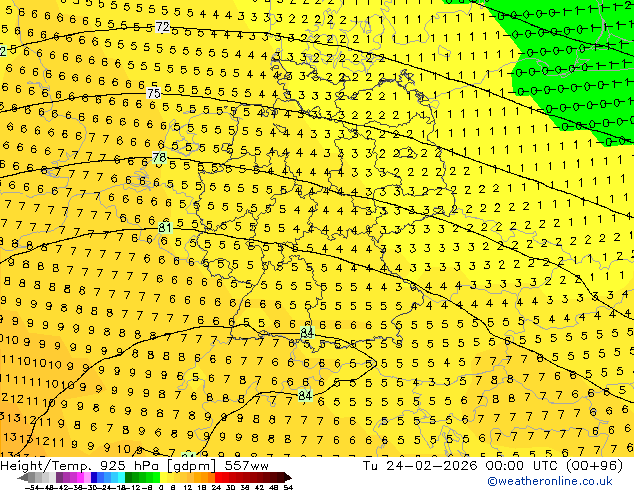Click the bright magenta swatch in the legend
The height and width of the screenshot is (490, 634).
point(80,478)
